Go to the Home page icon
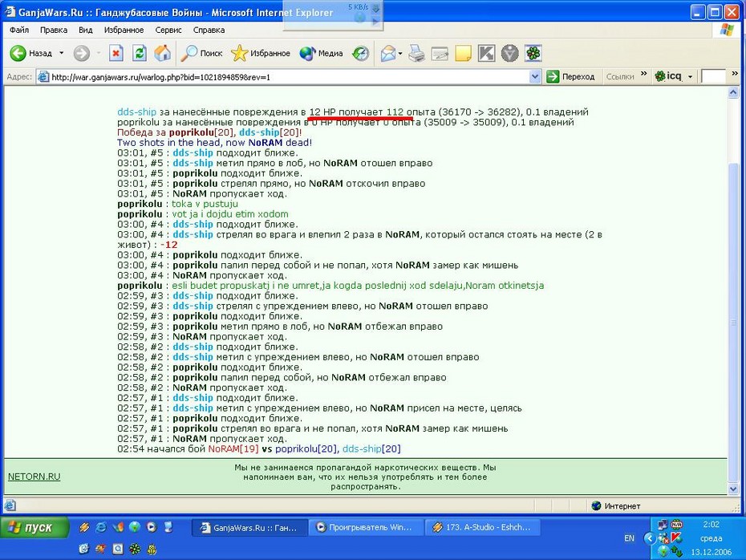The width and height of the screenshot is (746, 560). tap(163, 53)
